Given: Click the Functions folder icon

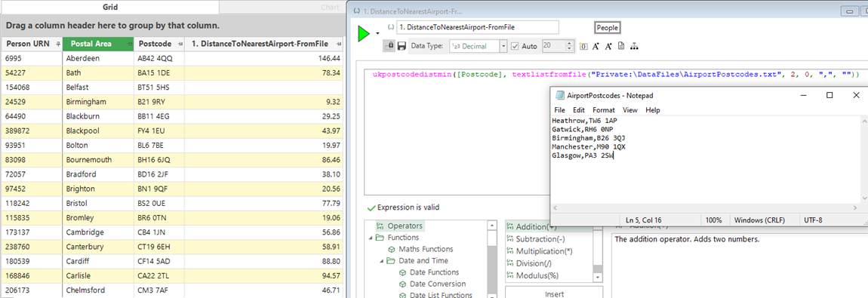Looking at the screenshot, I should tap(380, 238).
